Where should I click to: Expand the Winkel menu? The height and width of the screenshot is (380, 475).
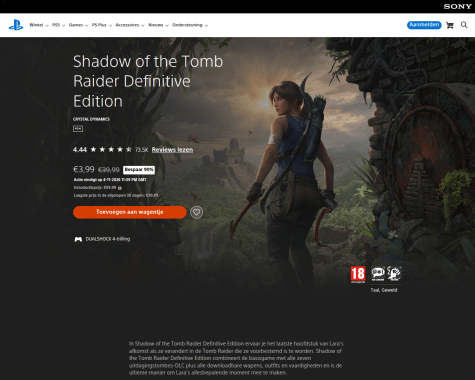click(x=39, y=25)
